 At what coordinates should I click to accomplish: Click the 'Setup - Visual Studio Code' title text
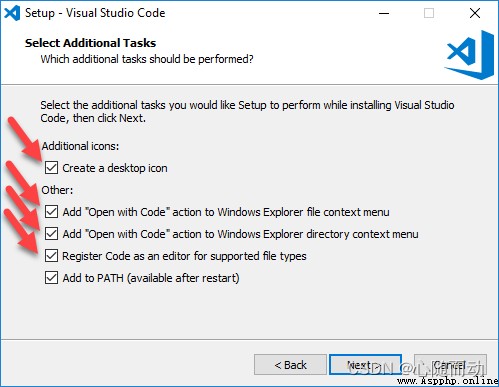click(95, 13)
